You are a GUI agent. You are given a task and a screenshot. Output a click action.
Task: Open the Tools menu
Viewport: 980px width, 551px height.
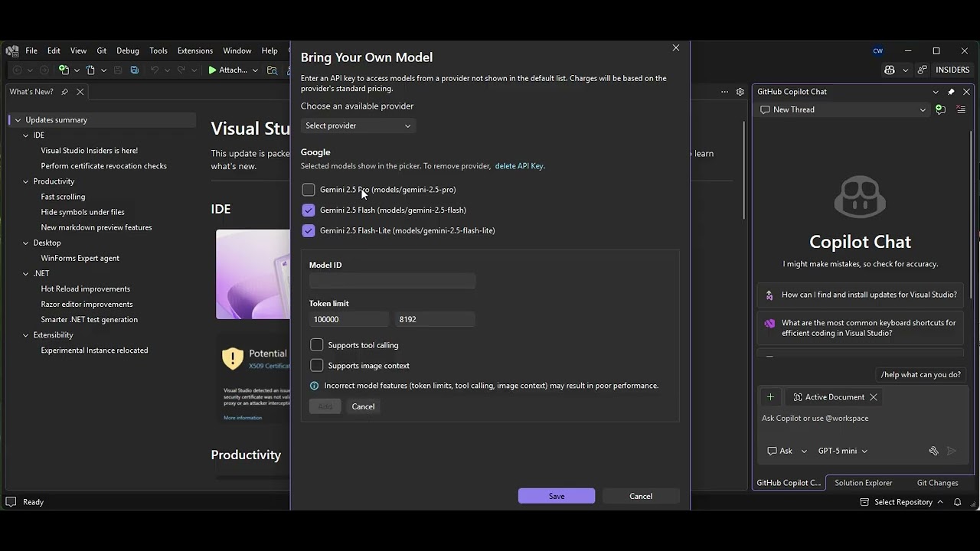(158, 51)
